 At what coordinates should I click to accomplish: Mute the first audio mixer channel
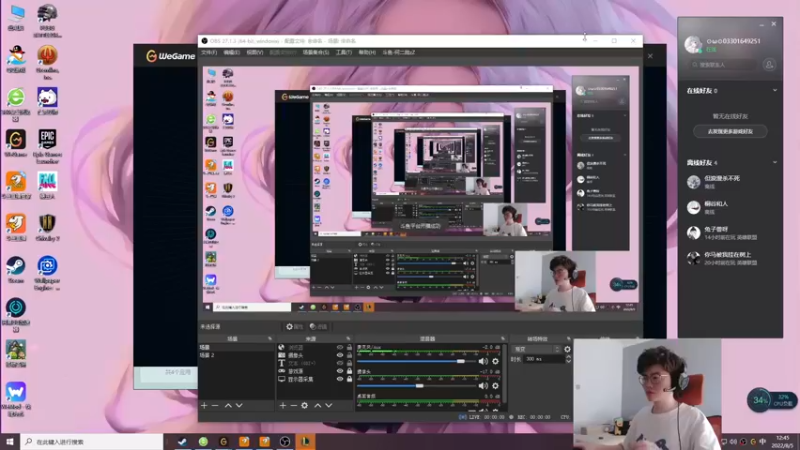click(483, 361)
